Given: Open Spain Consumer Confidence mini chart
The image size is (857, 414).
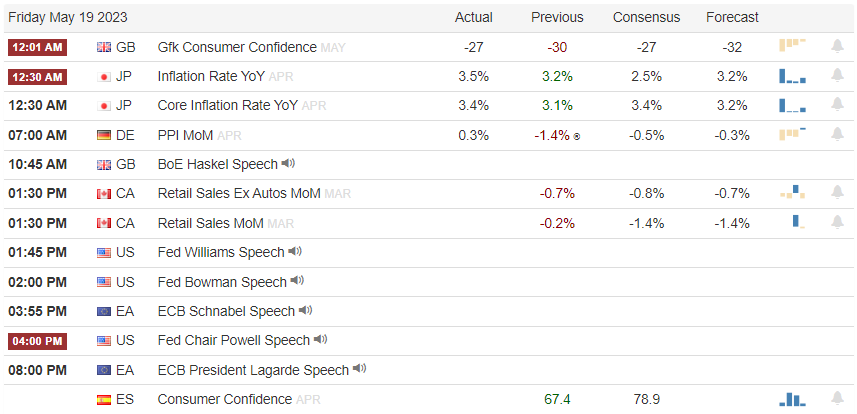Looking at the screenshot, I should coord(793,400).
